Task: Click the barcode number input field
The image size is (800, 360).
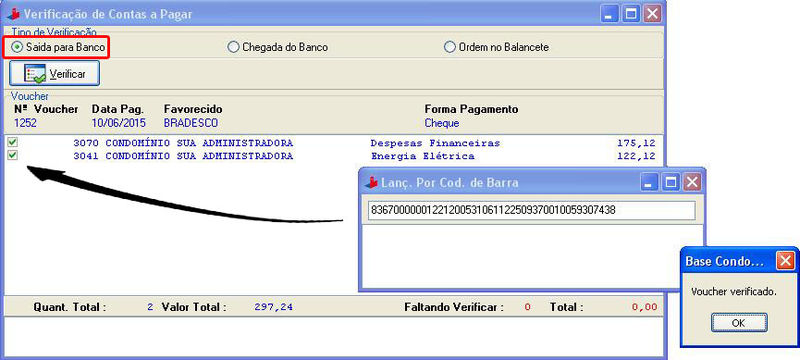Action: 532,211
